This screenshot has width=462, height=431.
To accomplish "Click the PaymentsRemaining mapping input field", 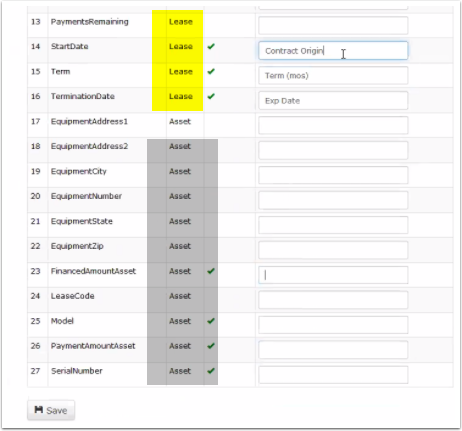I will pos(333,26).
